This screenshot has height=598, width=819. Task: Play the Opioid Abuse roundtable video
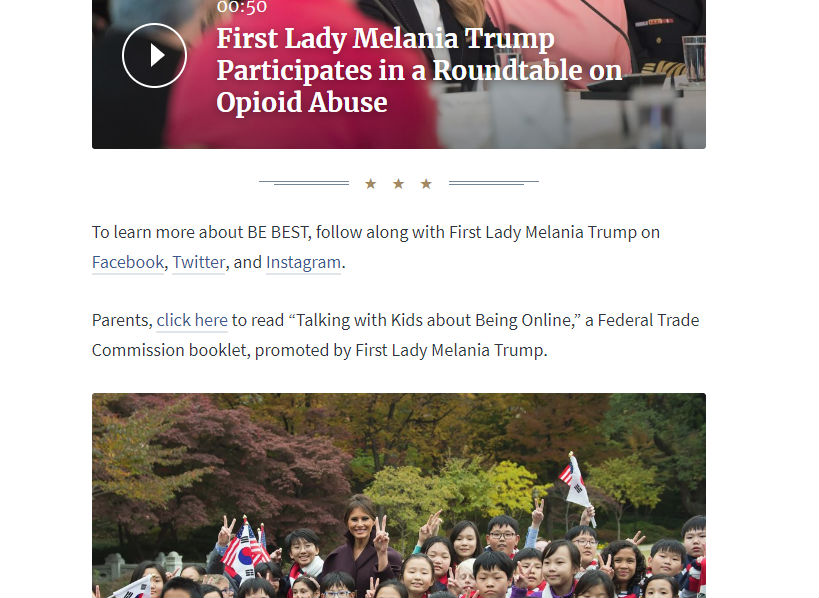tap(154, 55)
